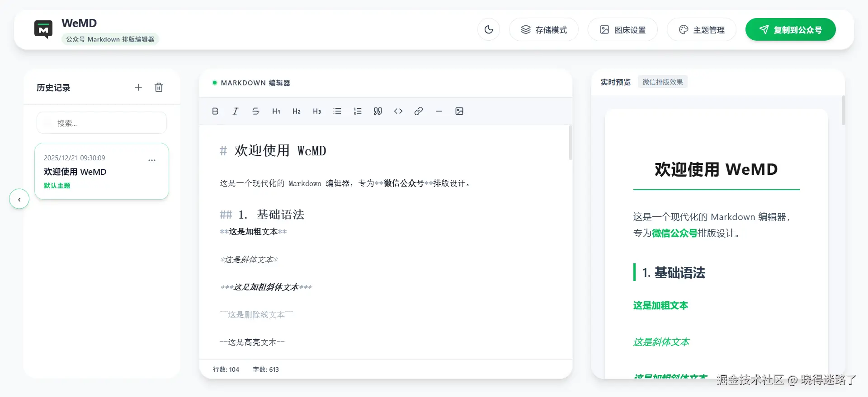Viewport: 868px width, 397px height.
Task: Focus the 搜索 history search field
Action: (102, 123)
